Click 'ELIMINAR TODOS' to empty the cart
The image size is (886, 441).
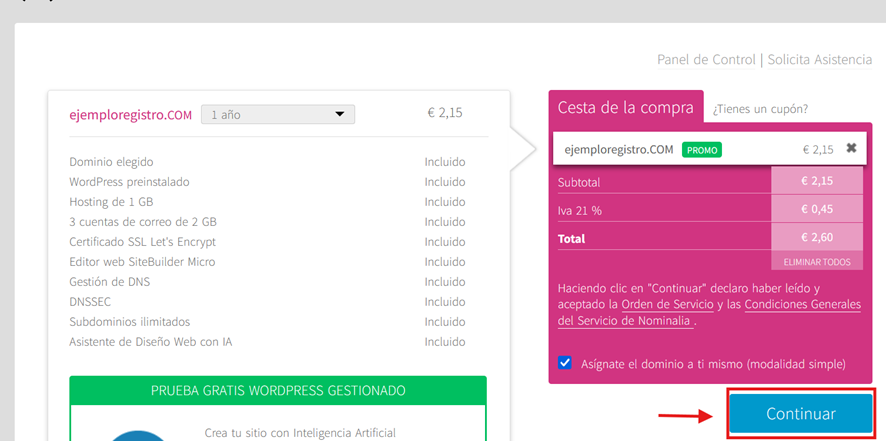click(817, 262)
